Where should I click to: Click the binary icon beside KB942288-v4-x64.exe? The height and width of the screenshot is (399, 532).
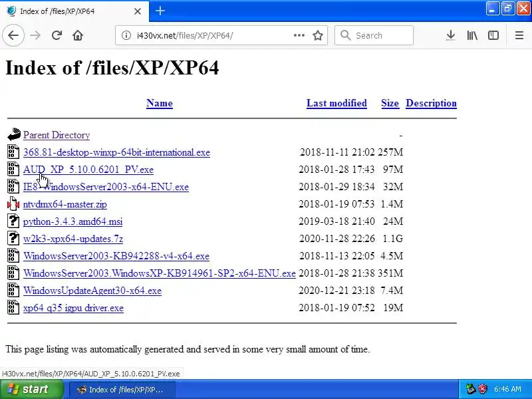pyautogui.click(x=13, y=256)
